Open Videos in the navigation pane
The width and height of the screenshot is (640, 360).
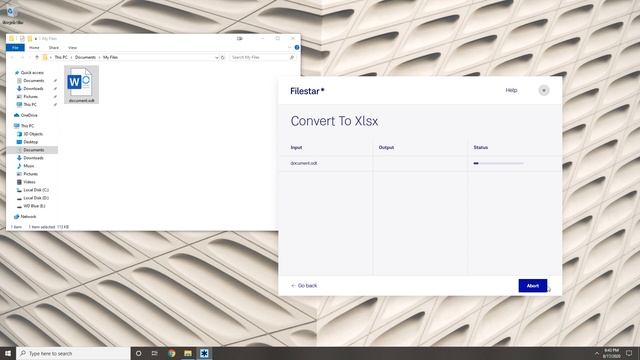pyautogui.click(x=29, y=182)
